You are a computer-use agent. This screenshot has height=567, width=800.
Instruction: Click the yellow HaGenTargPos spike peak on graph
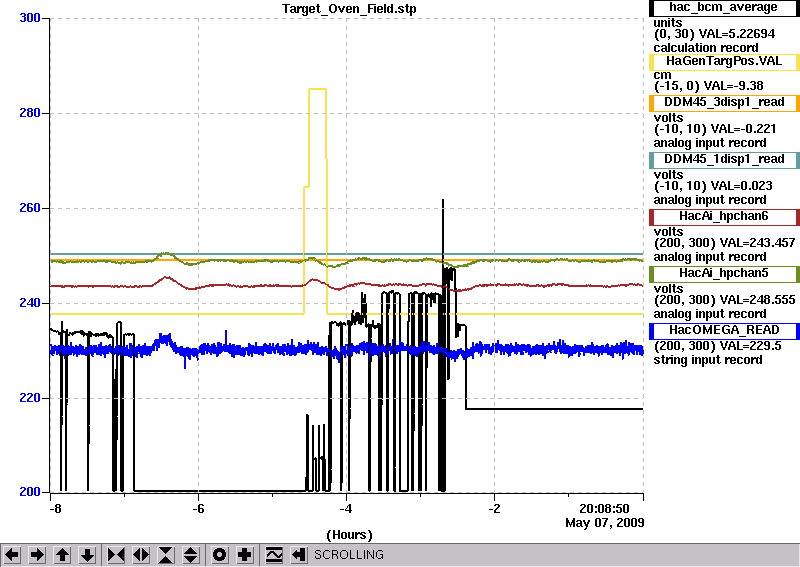tap(317, 89)
